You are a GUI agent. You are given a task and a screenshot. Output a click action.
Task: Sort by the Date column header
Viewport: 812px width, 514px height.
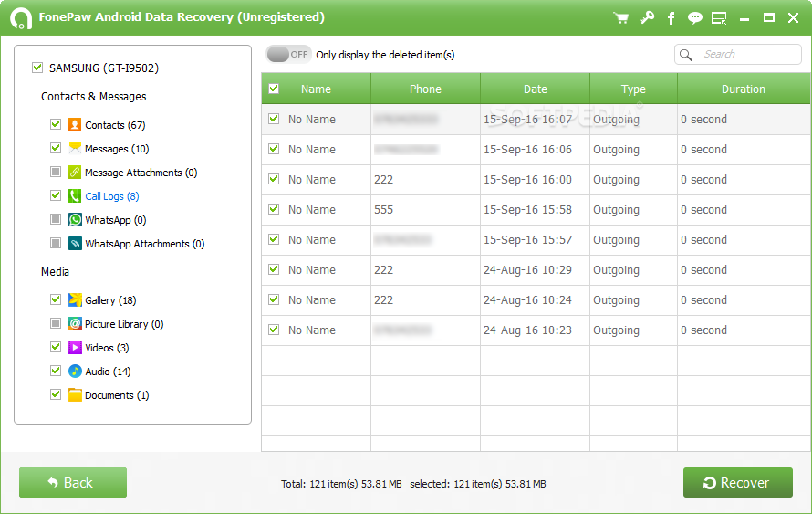point(535,89)
